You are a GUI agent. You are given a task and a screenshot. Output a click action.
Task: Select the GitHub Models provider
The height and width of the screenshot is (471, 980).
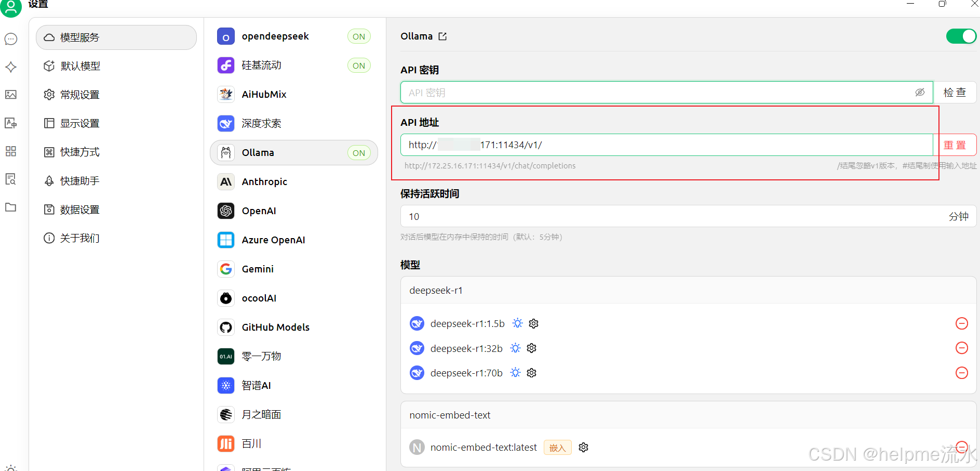[x=294, y=328]
